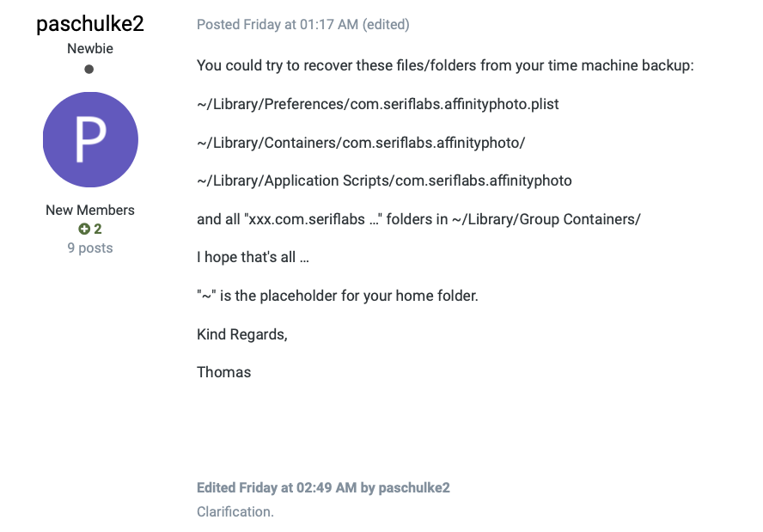
Task: Open the paschulke2 username profile link
Action: pyautogui.click(x=90, y=24)
